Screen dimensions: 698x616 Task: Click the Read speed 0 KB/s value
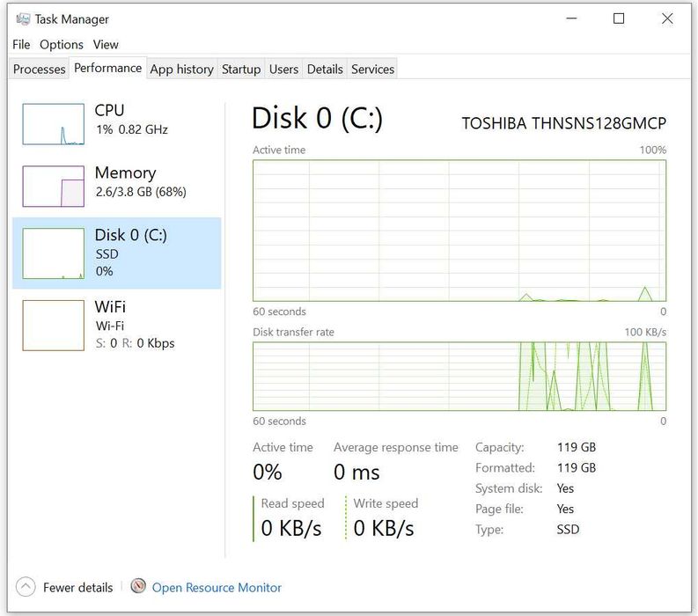point(291,528)
